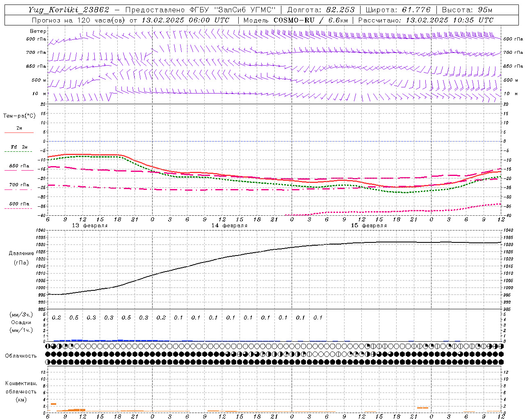The width and height of the screenshot is (525, 420).
Task: Click the 500 м wind level label on left
Action: (39, 80)
